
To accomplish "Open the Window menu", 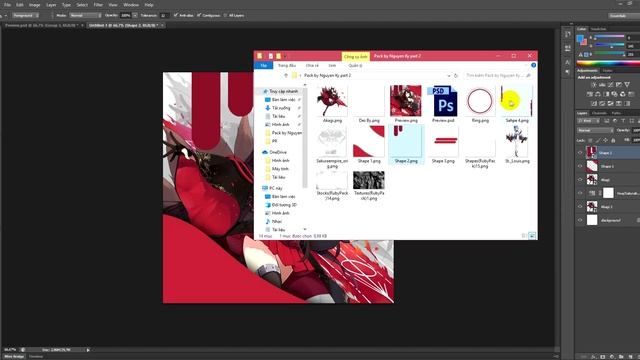I will click(131, 5).
